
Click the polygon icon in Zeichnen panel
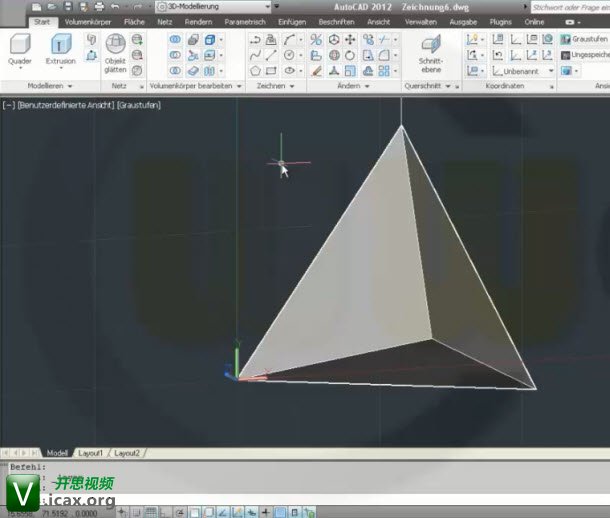(x=256, y=71)
